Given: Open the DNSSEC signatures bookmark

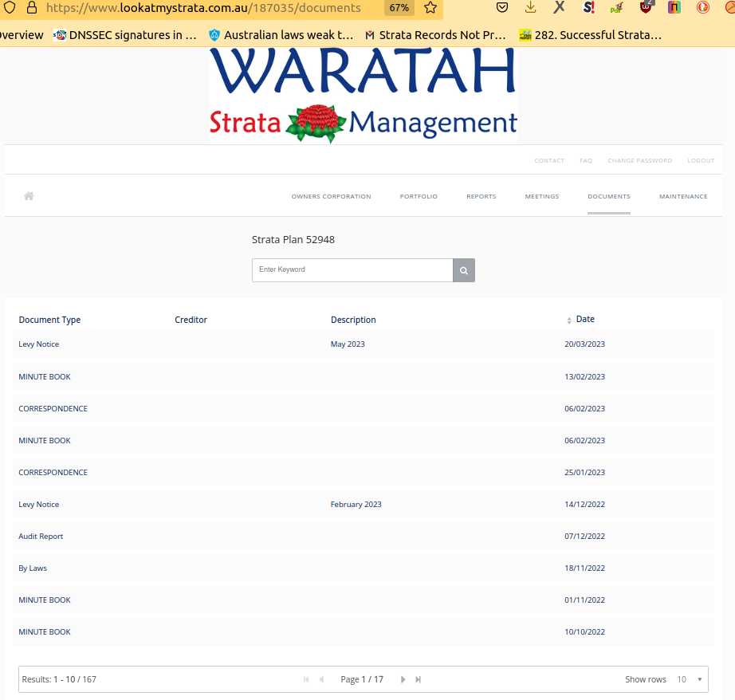Looking at the screenshot, I should click(x=125, y=35).
